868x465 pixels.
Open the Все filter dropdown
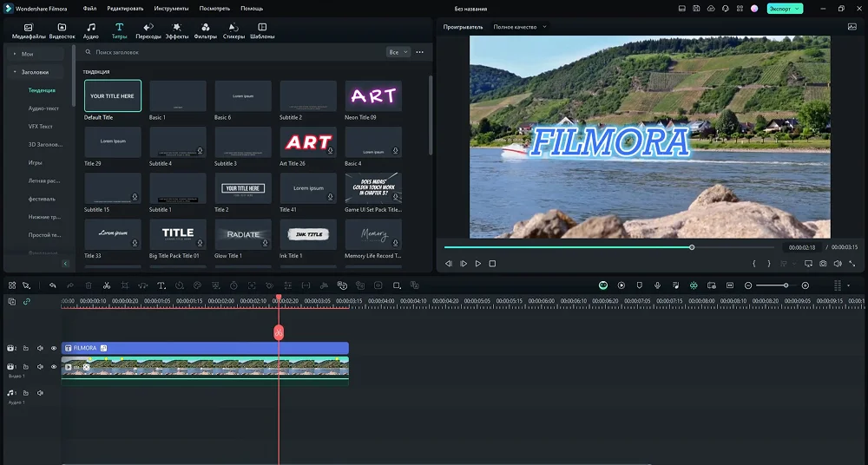click(x=398, y=52)
